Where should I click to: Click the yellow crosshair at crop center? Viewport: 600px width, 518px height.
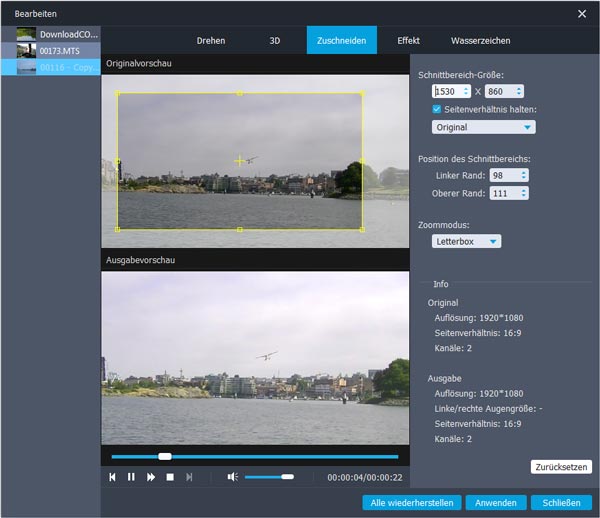[239, 161]
